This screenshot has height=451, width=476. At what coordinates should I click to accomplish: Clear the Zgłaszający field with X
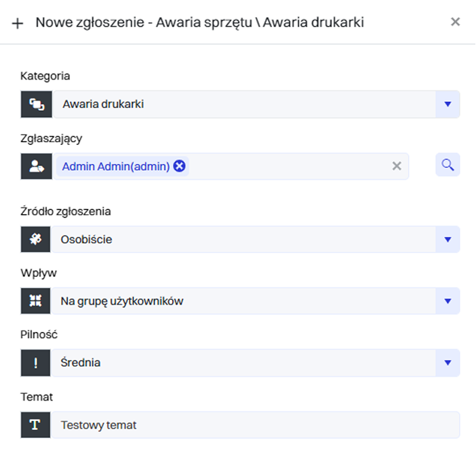click(396, 166)
